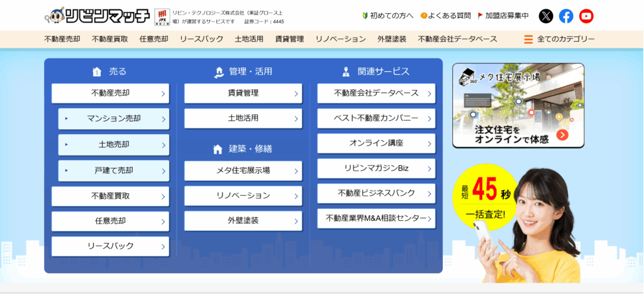Click the red flag icon by 加盟店募集中
This screenshot has height=294, width=644.
click(480, 15)
